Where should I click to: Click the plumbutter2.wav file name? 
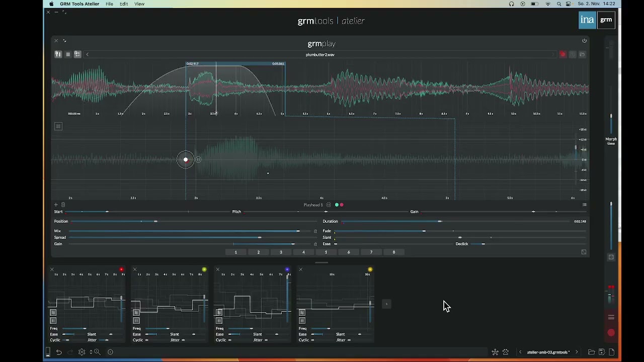pyautogui.click(x=320, y=54)
